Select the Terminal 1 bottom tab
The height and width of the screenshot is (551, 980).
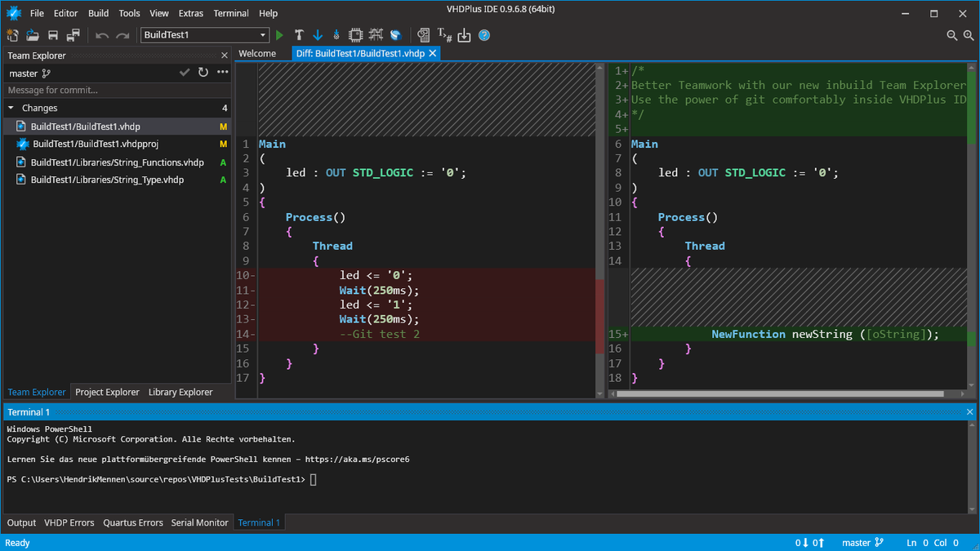[x=259, y=522]
